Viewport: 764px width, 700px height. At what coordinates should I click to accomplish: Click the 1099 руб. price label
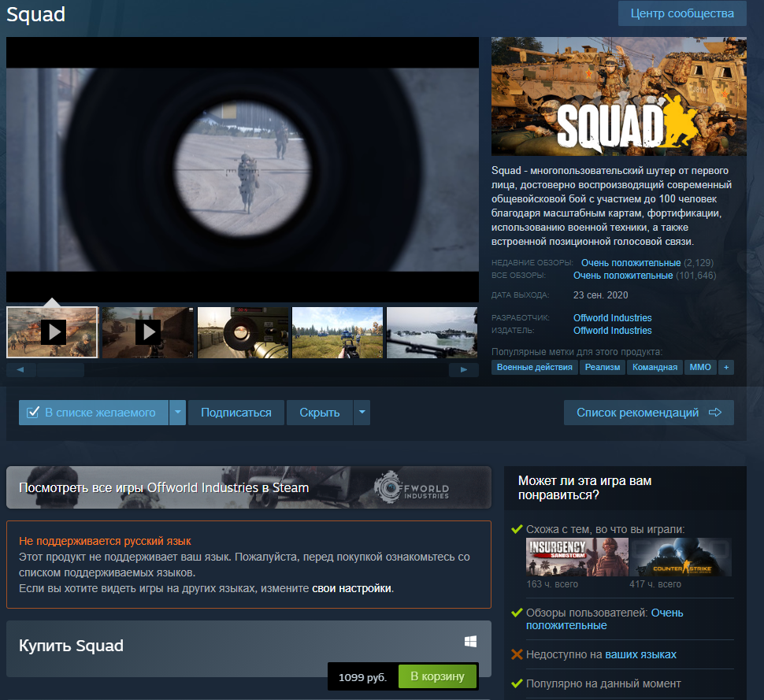click(362, 678)
